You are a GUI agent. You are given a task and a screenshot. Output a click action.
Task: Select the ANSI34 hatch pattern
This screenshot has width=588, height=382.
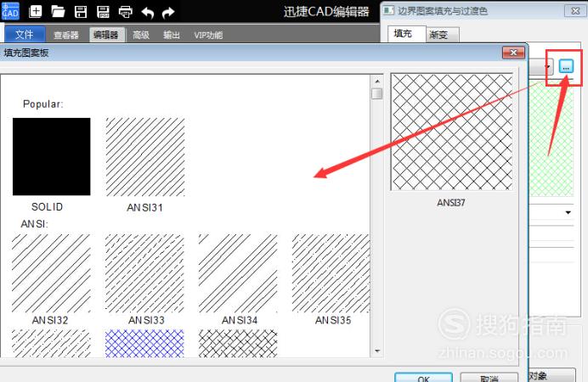[x=238, y=273]
